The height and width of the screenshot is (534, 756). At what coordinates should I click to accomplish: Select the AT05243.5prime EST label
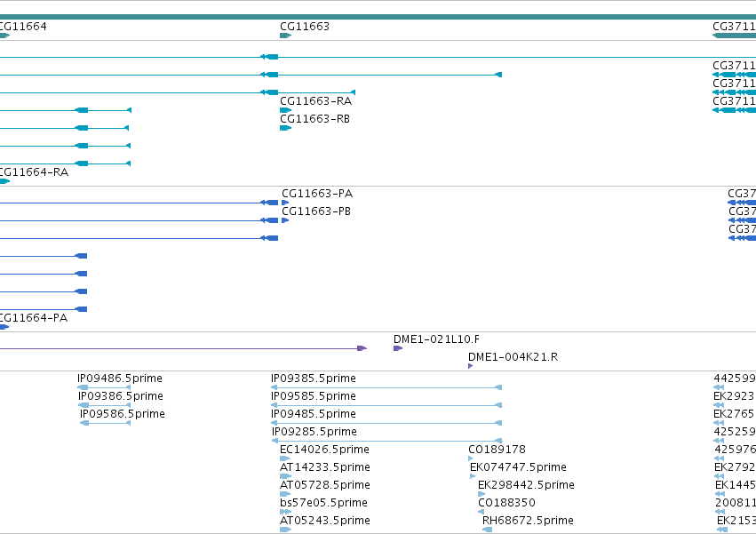(x=325, y=521)
